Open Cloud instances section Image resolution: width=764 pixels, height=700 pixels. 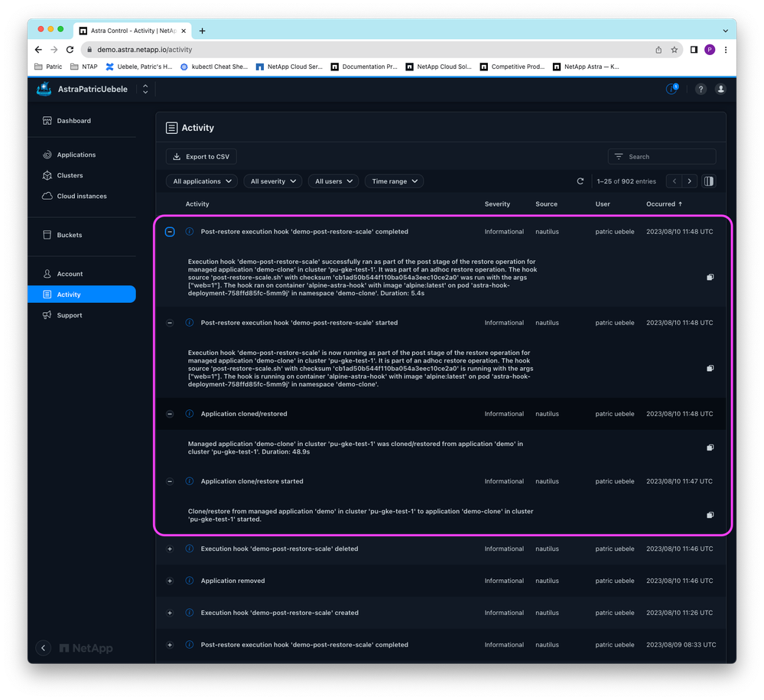point(74,196)
